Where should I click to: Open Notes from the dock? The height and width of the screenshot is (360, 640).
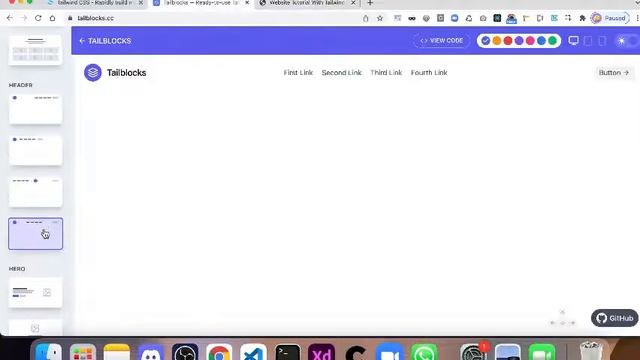point(117,352)
